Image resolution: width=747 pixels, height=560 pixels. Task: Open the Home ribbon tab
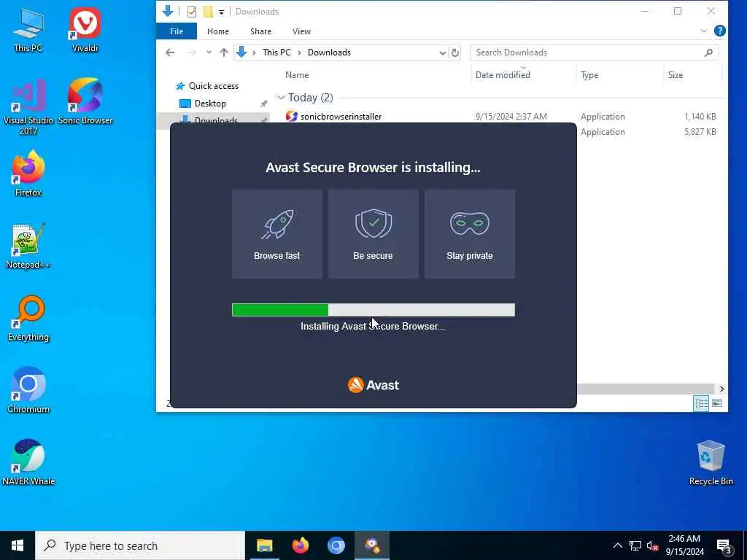click(217, 31)
